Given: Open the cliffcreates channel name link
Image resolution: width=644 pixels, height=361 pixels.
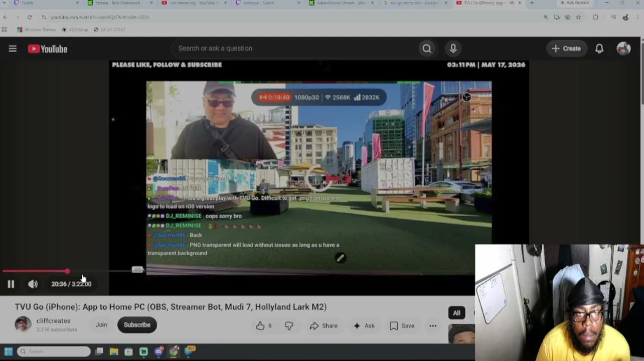Looking at the screenshot, I should tap(54, 321).
